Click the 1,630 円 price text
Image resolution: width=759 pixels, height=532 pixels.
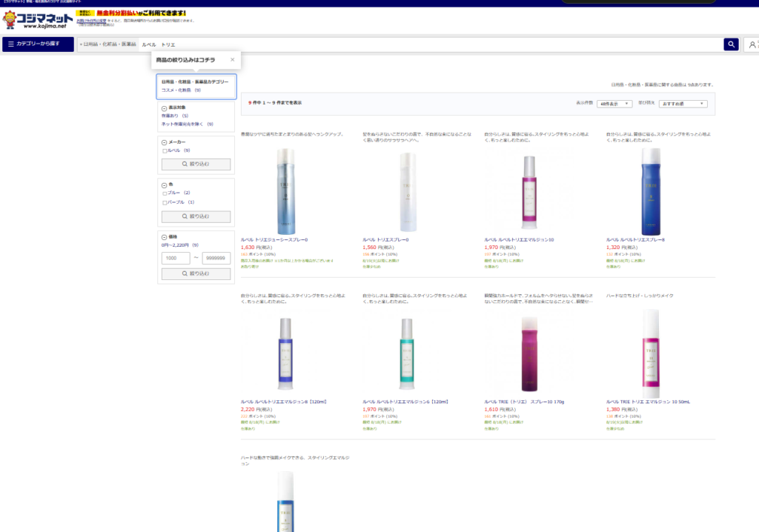pos(256,247)
